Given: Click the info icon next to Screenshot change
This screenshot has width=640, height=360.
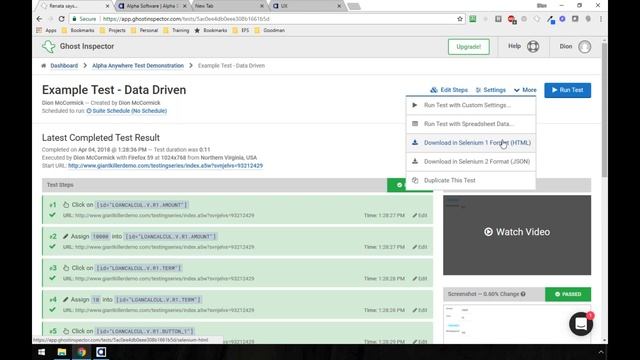Looking at the screenshot, I should tap(523, 294).
